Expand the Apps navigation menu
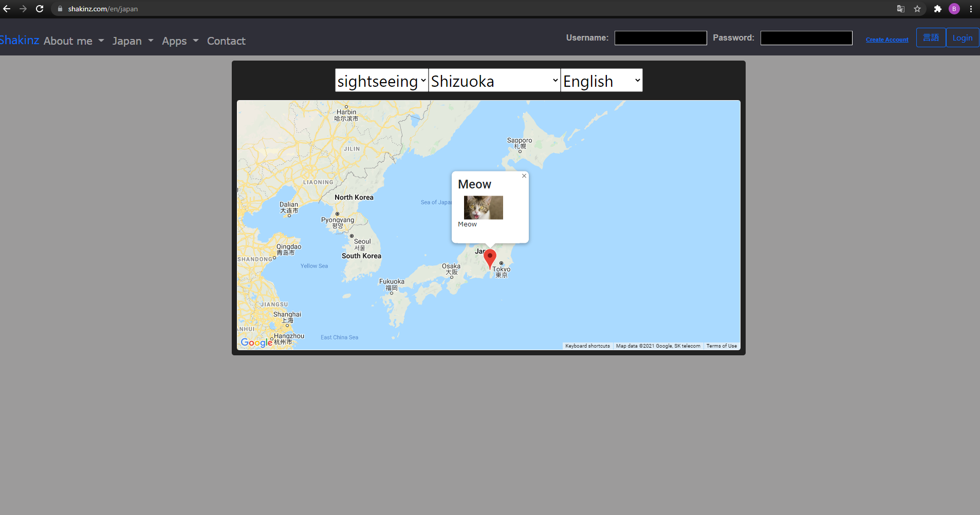Image resolution: width=980 pixels, height=515 pixels. pyautogui.click(x=180, y=41)
